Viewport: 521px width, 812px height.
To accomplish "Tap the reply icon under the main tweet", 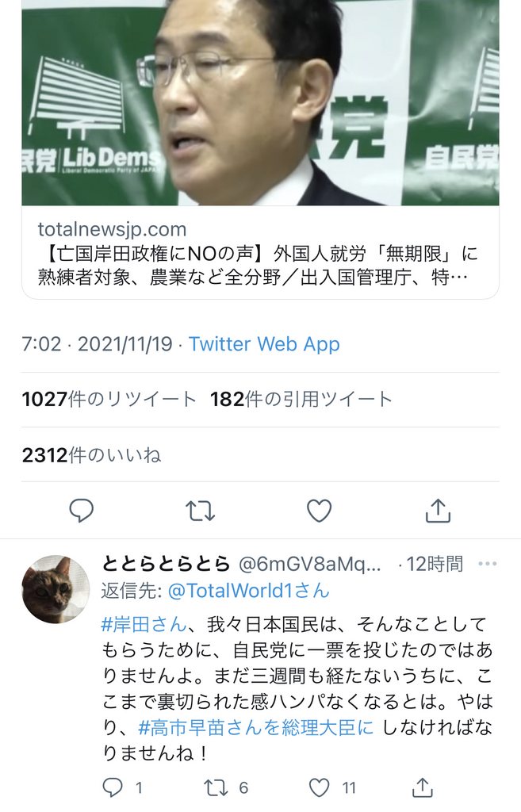I will [82, 510].
